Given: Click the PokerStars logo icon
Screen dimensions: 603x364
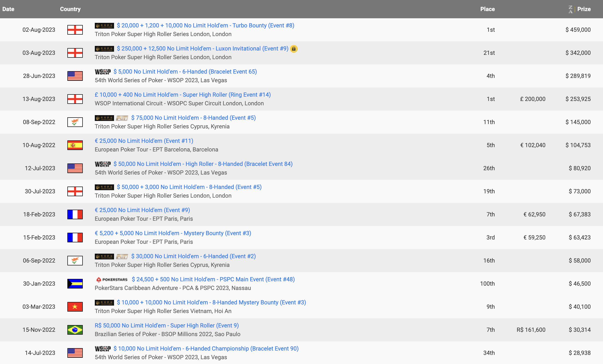Looking at the screenshot, I should pyautogui.click(x=112, y=279).
